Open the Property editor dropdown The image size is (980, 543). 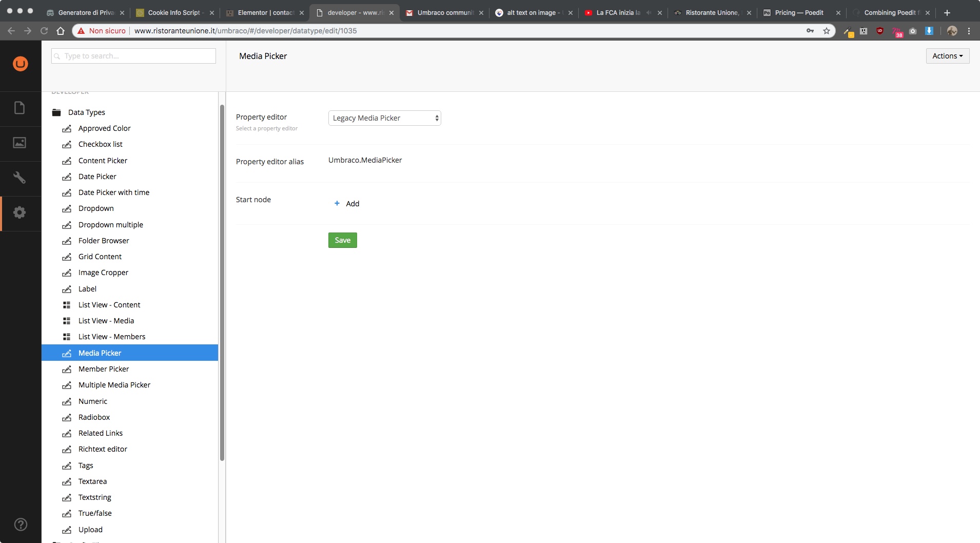coord(384,118)
